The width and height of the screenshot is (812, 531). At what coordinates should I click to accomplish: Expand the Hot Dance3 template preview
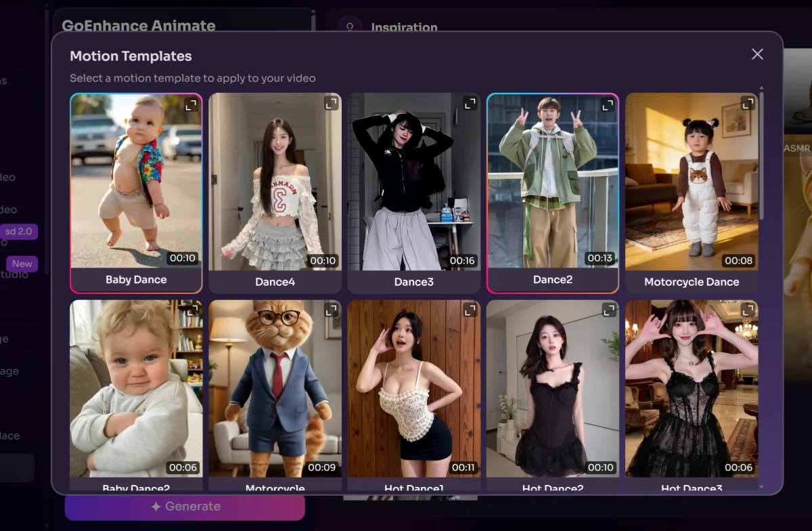[748, 310]
